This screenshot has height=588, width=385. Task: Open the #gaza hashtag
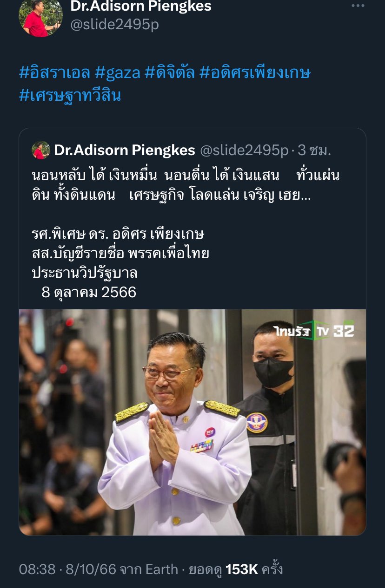point(117,73)
